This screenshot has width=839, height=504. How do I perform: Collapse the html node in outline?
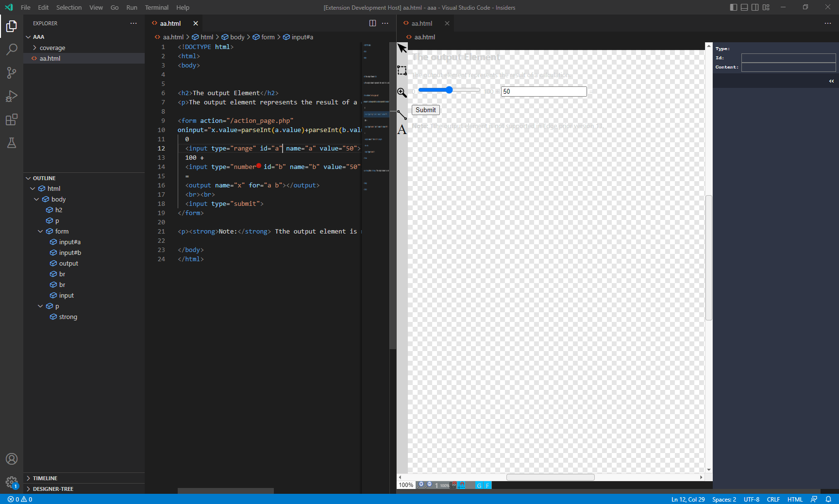tap(33, 188)
